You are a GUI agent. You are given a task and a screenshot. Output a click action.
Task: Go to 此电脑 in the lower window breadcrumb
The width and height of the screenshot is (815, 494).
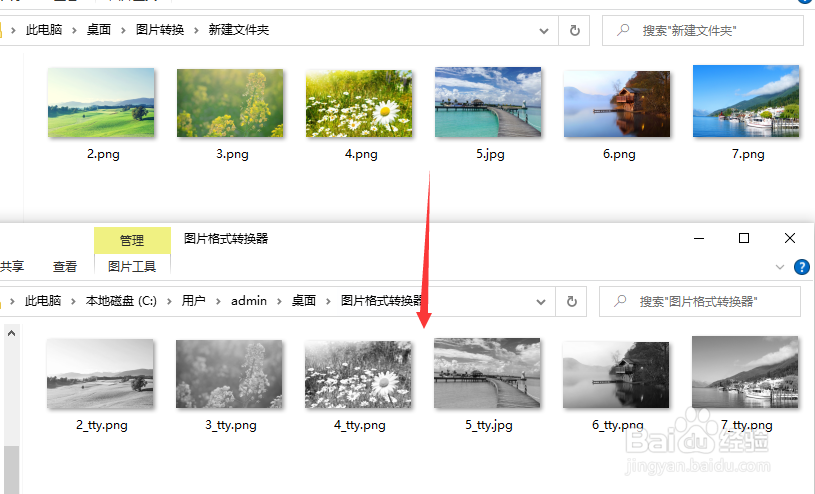point(43,301)
